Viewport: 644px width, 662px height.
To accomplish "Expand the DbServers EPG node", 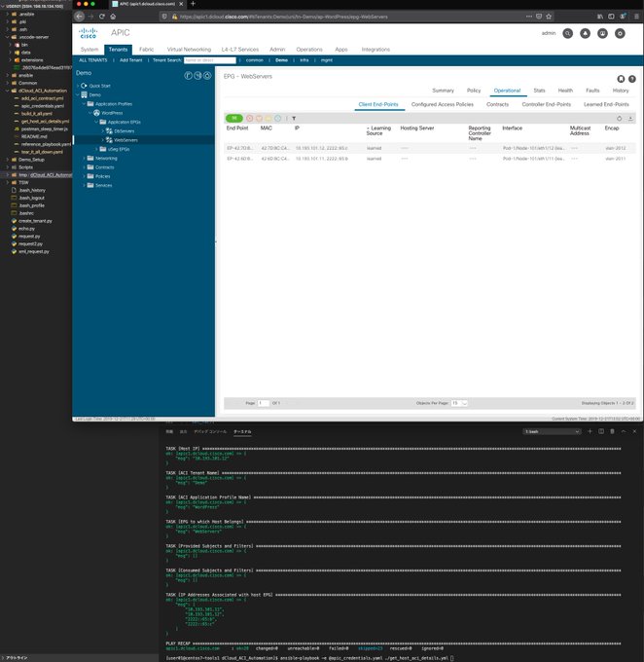I will [102, 131].
